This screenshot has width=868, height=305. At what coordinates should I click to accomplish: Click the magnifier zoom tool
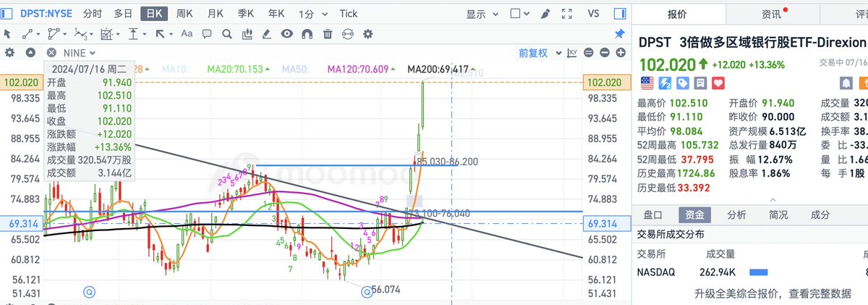click(226, 33)
